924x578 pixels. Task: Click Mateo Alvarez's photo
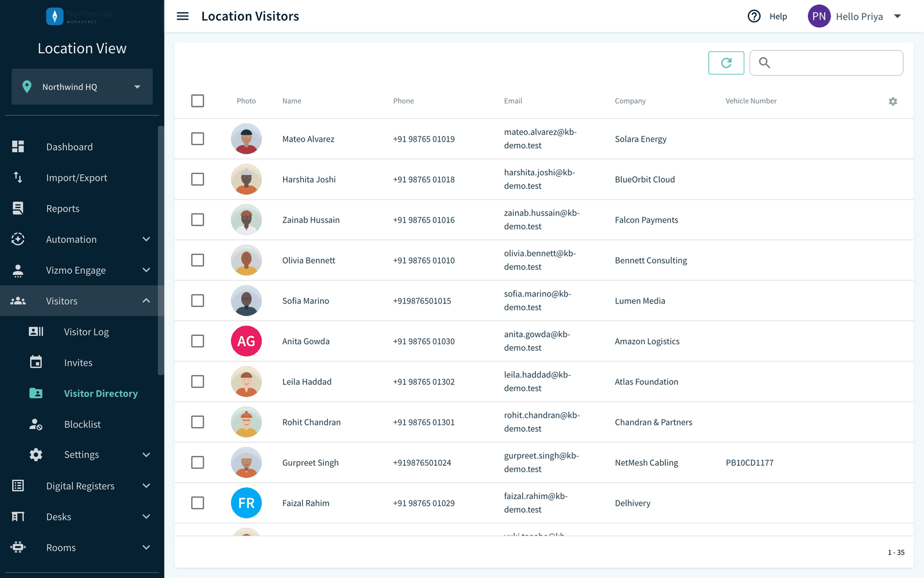click(x=247, y=139)
